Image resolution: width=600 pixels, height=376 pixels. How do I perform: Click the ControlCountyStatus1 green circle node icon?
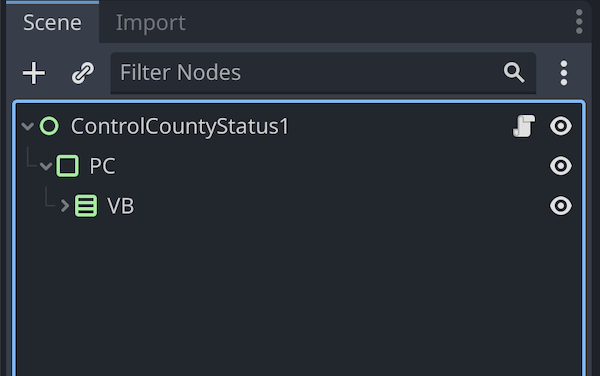point(49,126)
